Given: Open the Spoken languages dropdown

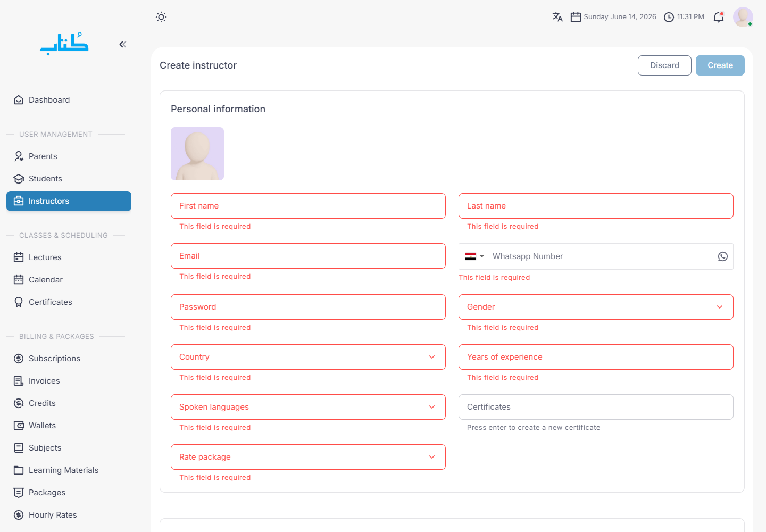Looking at the screenshot, I should click(308, 407).
